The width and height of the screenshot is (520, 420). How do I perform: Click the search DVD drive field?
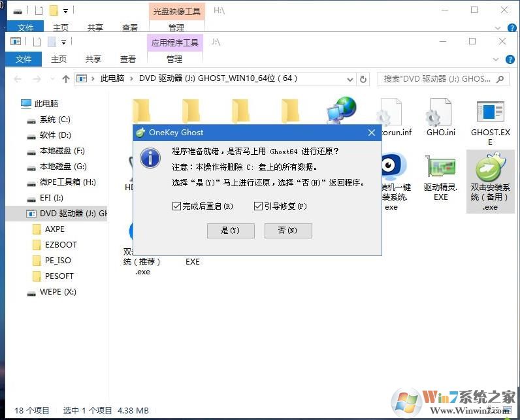click(443, 79)
